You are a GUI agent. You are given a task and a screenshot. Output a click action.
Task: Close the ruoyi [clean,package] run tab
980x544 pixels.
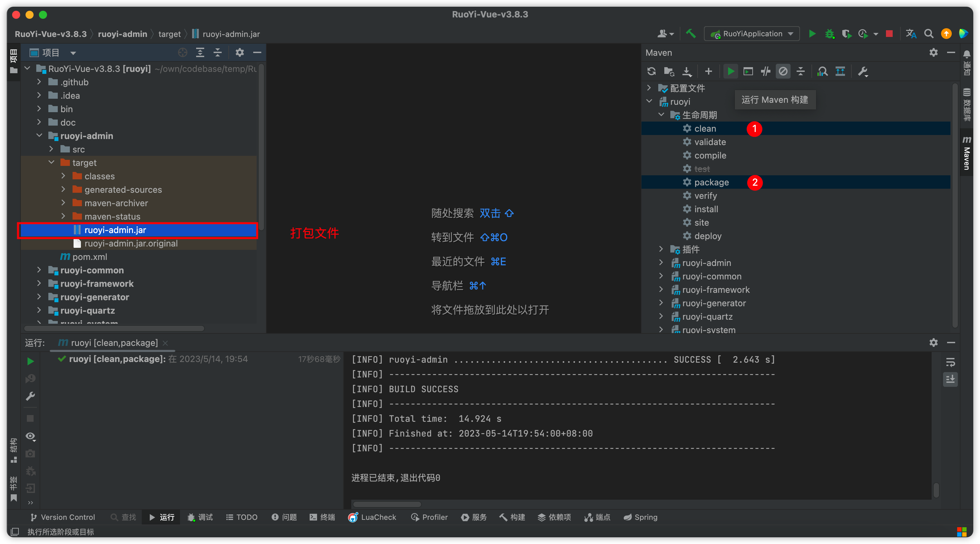165,343
